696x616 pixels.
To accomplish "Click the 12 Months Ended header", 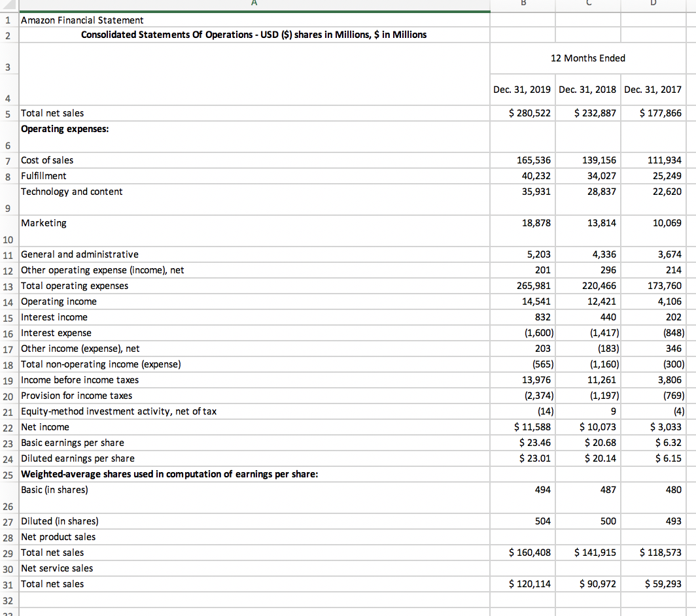I will (x=587, y=58).
